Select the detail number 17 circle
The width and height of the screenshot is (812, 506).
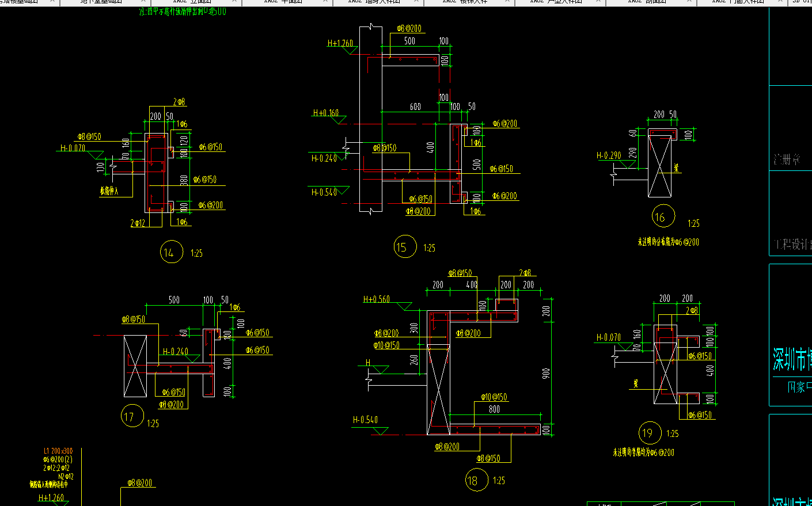coord(132,416)
